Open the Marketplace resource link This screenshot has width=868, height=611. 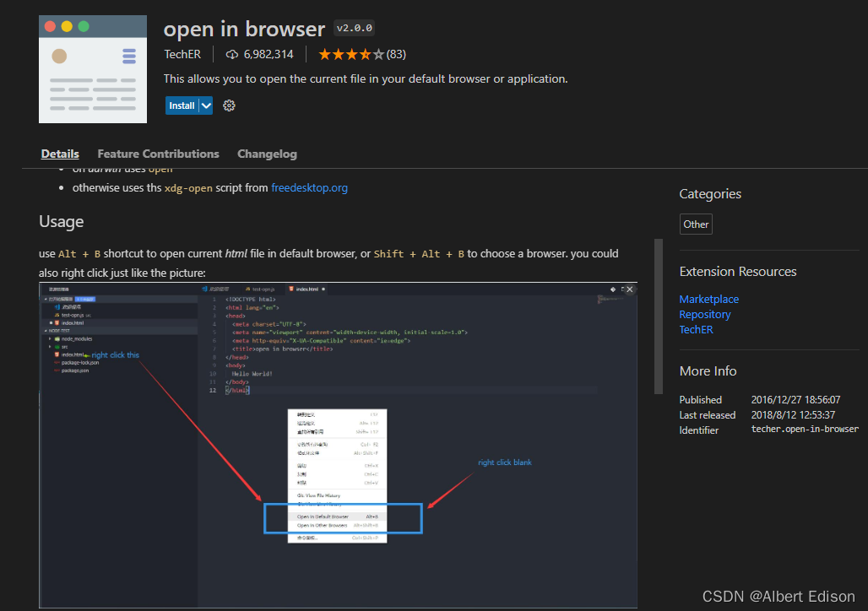[x=709, y=299]
